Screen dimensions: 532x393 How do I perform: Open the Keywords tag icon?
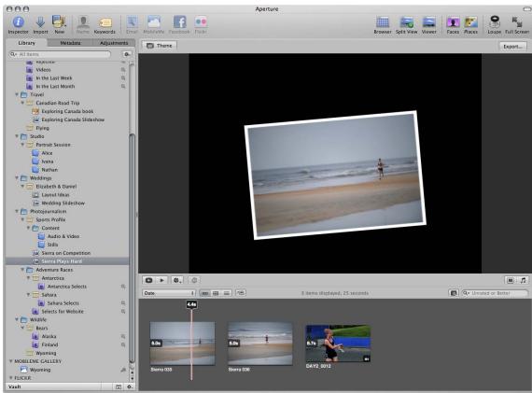[x=105, y=22]
